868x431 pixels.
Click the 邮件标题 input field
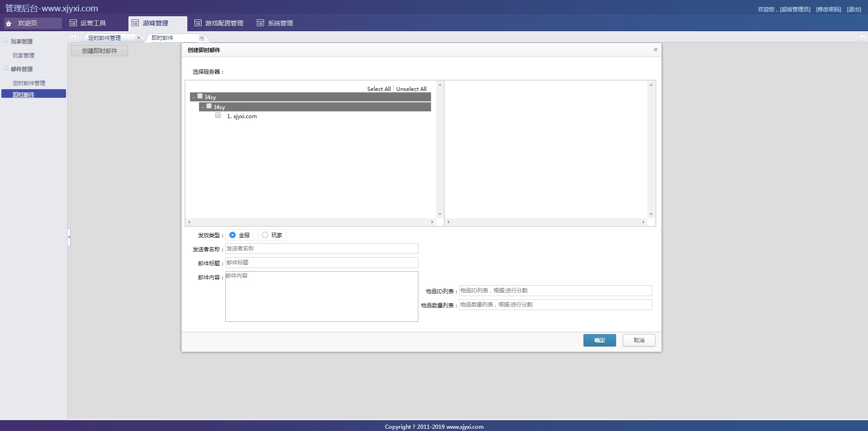pyautogui.click(x=322, y=263)
